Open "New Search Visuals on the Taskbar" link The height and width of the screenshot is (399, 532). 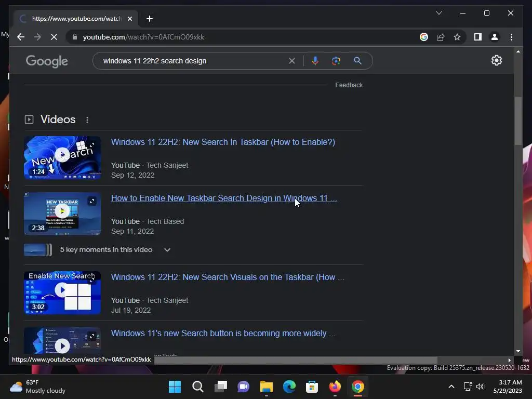coord(228,277)
